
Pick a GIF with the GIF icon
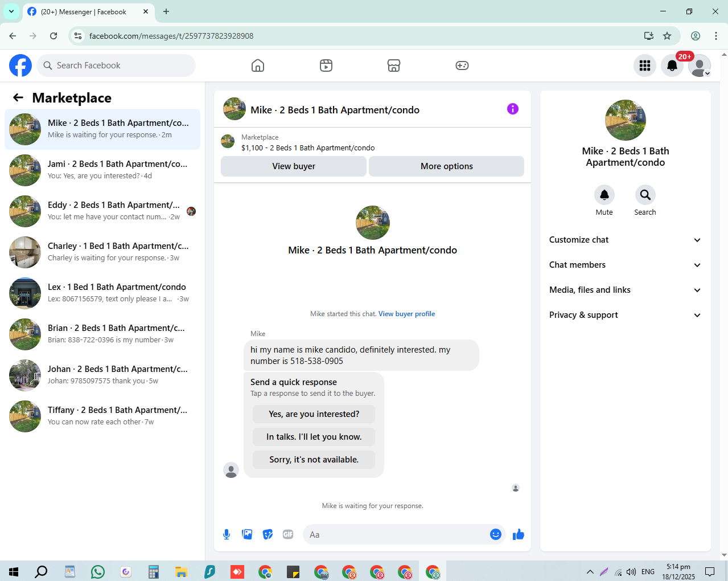pos(288,534)
